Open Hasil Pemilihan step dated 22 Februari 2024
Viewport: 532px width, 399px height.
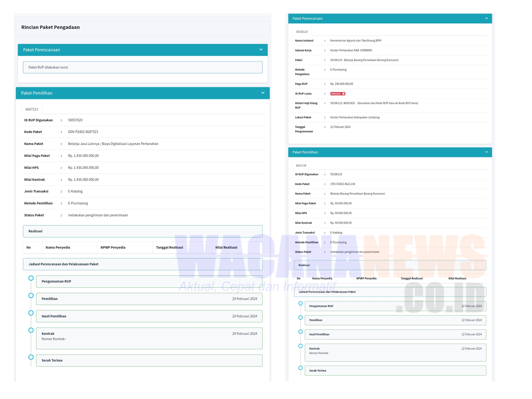(395, 335)
